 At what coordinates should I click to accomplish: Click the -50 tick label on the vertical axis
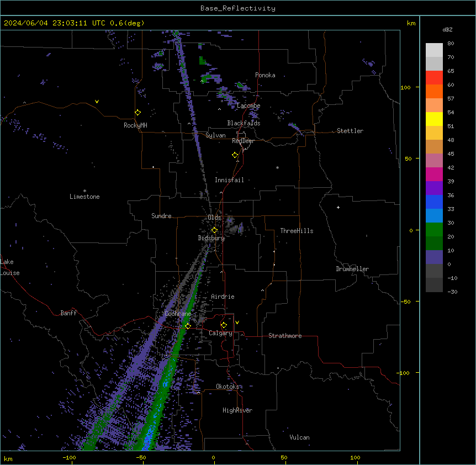[405, 302]
